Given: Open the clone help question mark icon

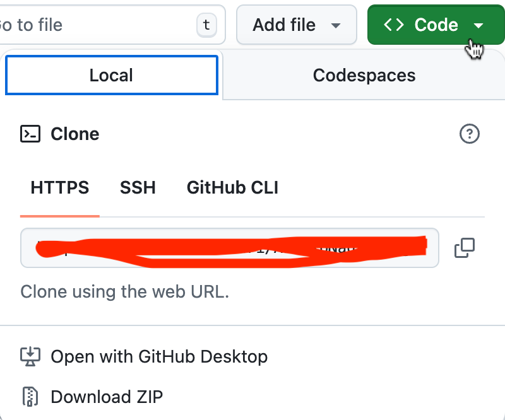Looking at the screenshot, I should [x=469, y=134].
